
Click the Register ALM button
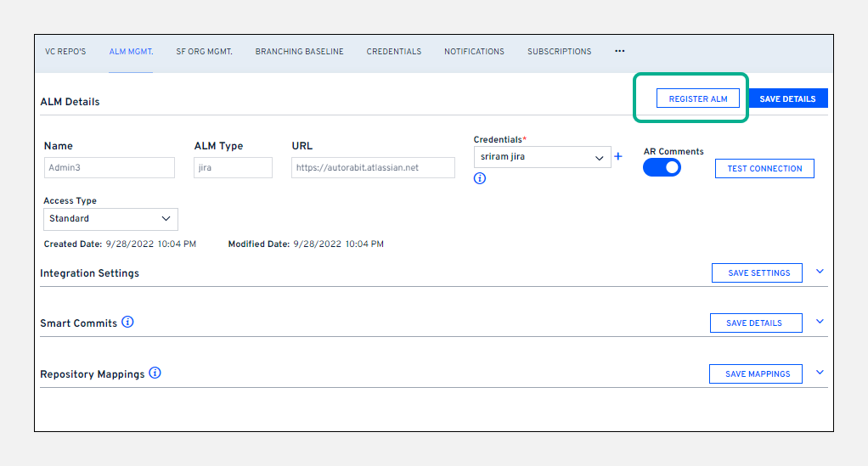click(698, 98)
